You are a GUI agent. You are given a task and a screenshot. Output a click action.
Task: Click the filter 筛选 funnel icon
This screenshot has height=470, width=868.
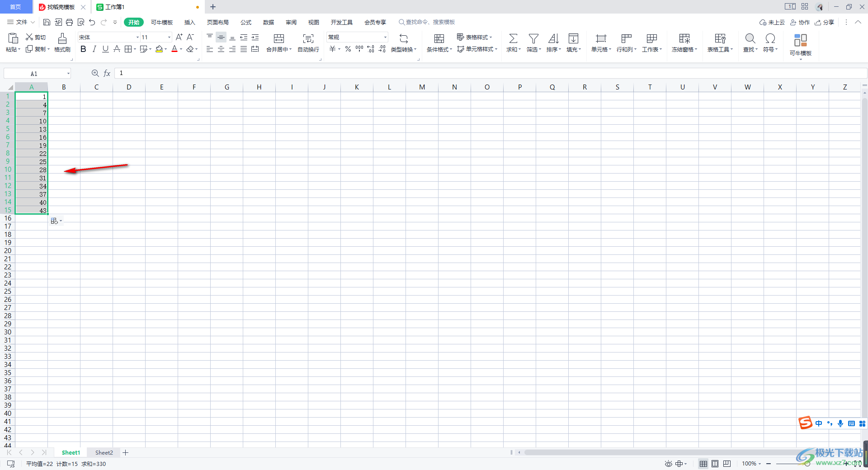[x=533, y=39]
